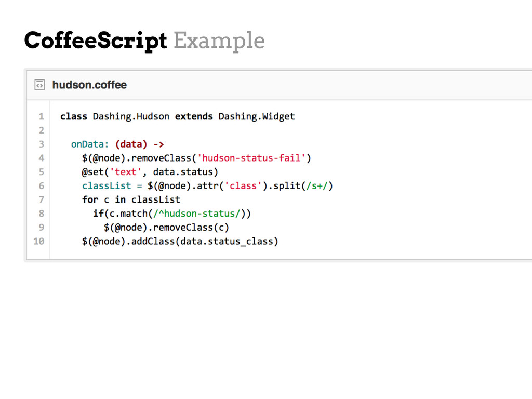
Task: Click the CoffeeScript Example heading
Action: coord(144,41)
